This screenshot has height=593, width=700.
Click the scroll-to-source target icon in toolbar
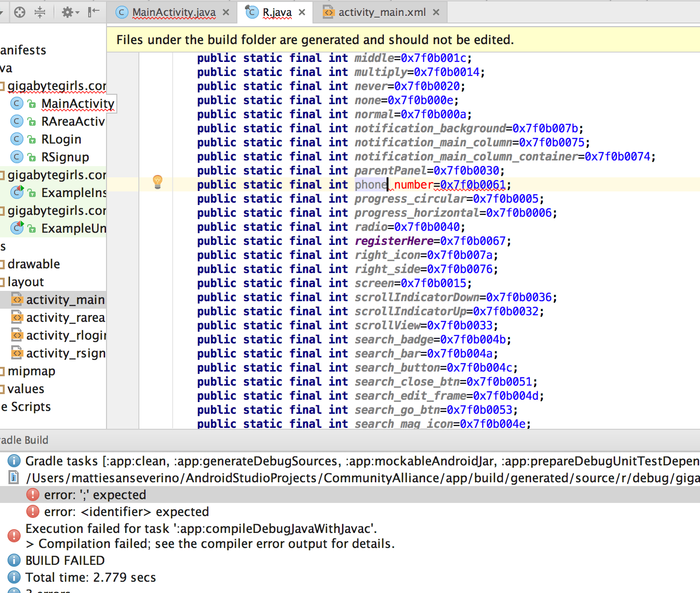(x=20, y=12)
